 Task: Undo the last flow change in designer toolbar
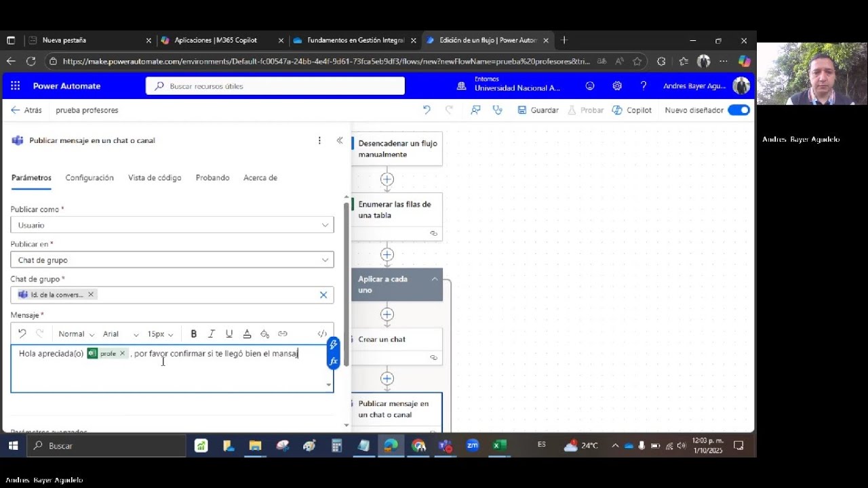click(x=427, y=110)
